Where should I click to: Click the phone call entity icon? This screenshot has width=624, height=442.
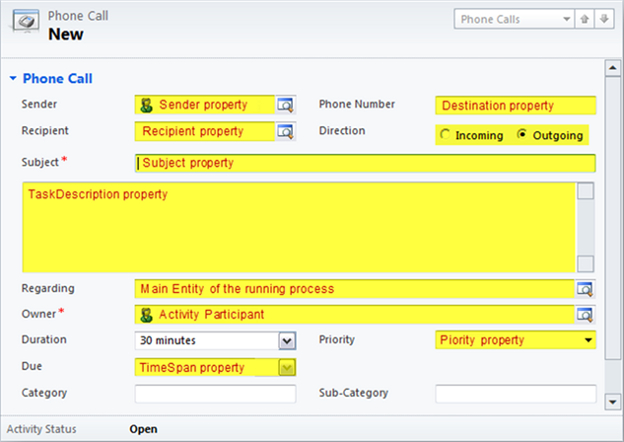click(x=27, y=24)
